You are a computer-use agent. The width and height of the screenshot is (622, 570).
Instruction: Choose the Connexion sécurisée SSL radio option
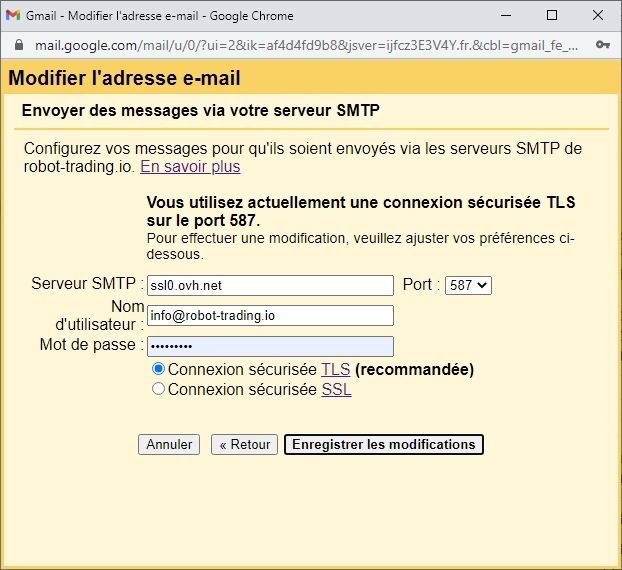[x=158, y=389]
